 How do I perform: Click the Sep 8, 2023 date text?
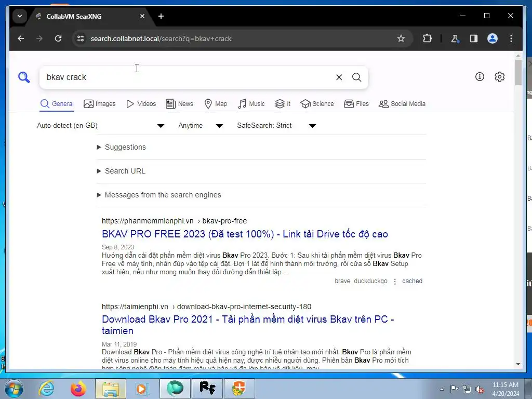[x=118, y=247]
